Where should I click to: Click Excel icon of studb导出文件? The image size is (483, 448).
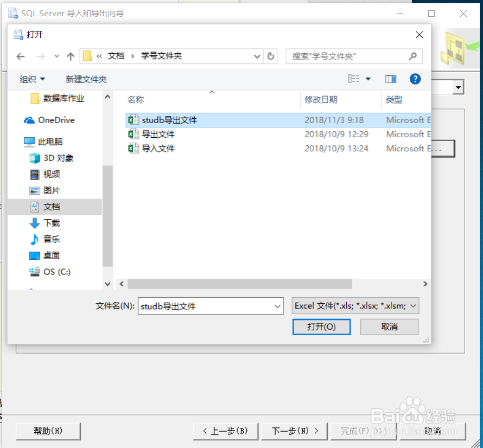point(134,120)
